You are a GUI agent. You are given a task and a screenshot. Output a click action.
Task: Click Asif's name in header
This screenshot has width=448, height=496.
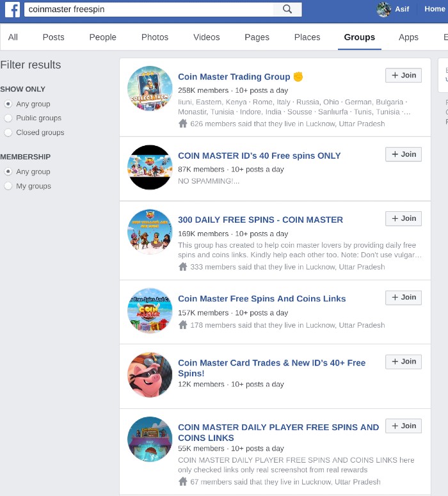[x=402, y=9]
